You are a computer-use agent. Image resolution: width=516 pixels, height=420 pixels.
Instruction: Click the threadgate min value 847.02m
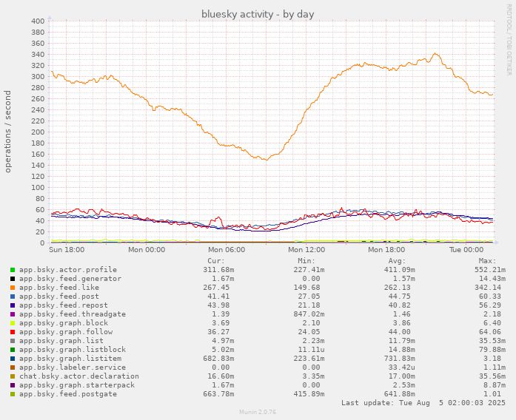click(309, 314)
